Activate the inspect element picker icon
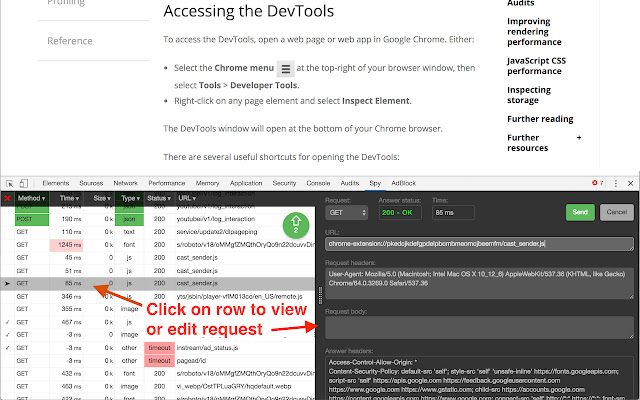 9,184
